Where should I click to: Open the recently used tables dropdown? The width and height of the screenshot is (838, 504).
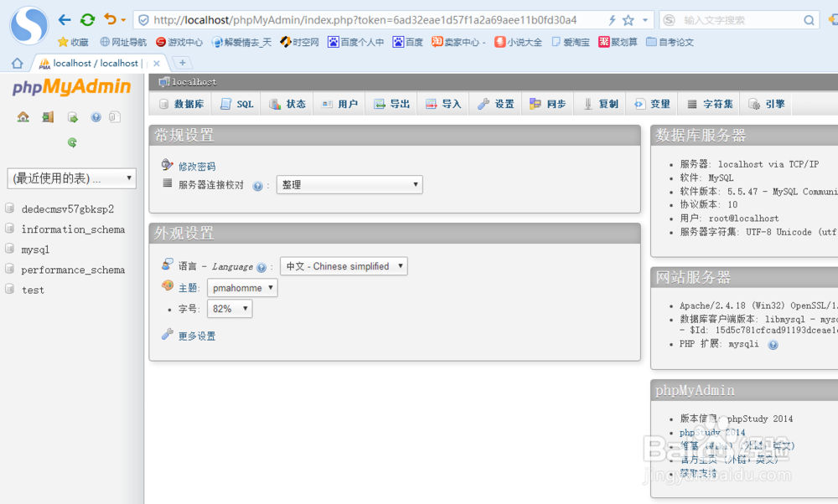pyautogui.click(x=71, y=178)
